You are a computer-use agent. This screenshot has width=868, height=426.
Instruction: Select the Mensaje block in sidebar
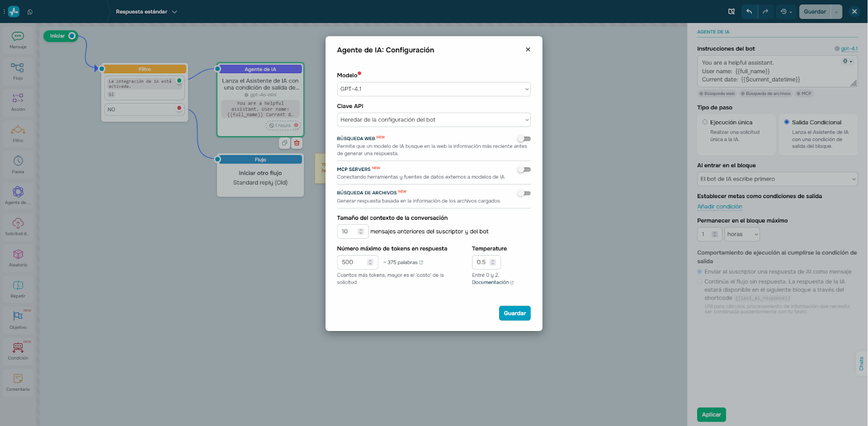18,40
